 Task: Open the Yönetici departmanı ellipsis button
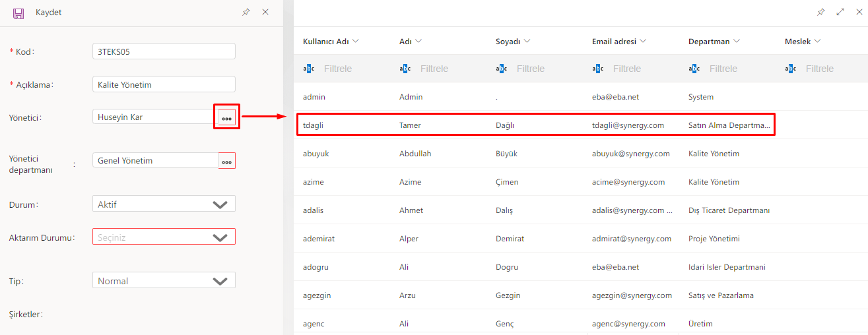226,161
